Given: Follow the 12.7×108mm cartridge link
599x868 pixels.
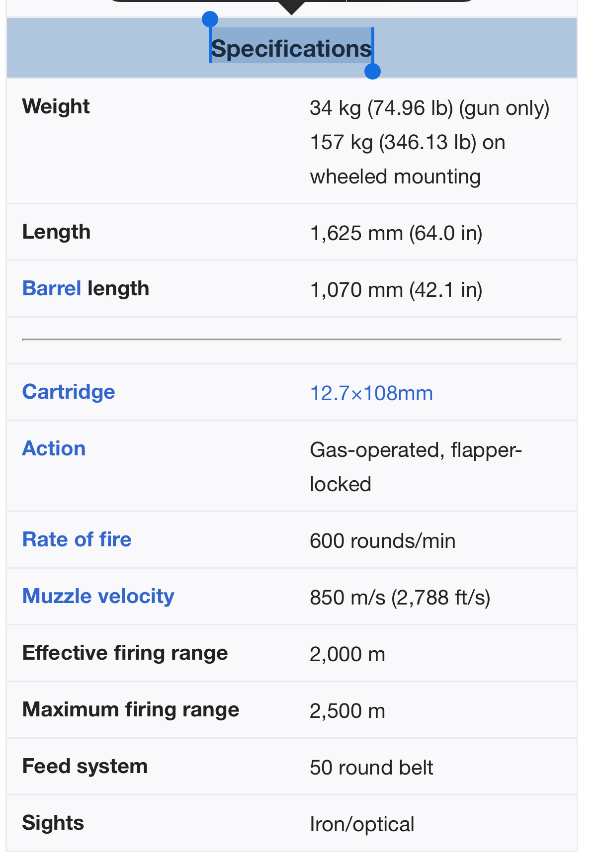Looking at the screenshot, I should [x=371, y=393].
